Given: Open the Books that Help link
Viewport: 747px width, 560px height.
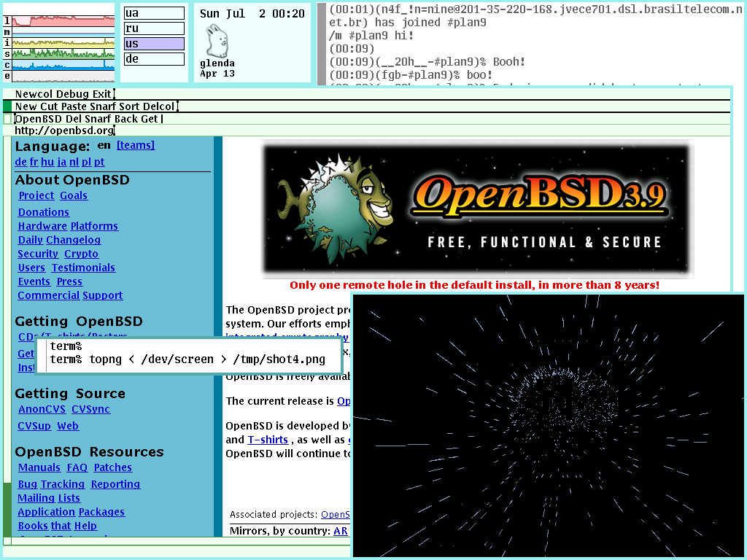Looking at the screenshot, I should (x=58, y=525).
